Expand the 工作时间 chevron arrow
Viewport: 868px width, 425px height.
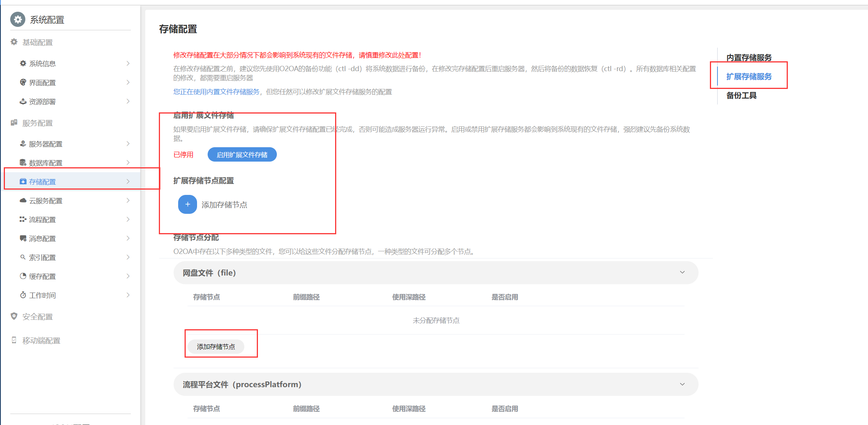(x=128, y=295)
